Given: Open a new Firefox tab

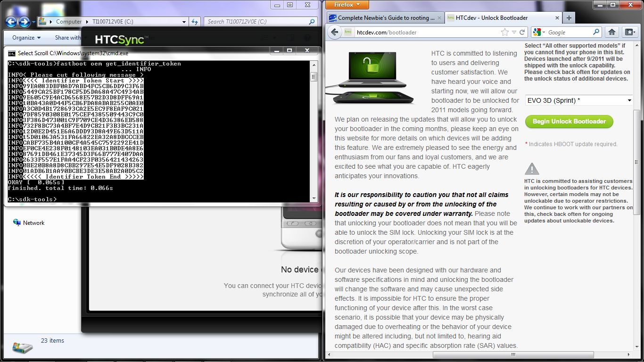Looking at the screenshot, I should 569,18.
